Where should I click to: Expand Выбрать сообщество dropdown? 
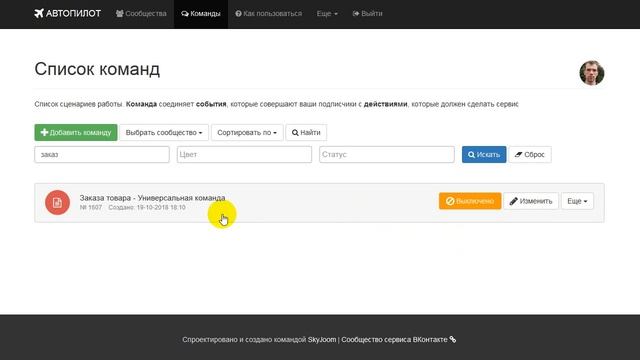click(x=164, y=132)
